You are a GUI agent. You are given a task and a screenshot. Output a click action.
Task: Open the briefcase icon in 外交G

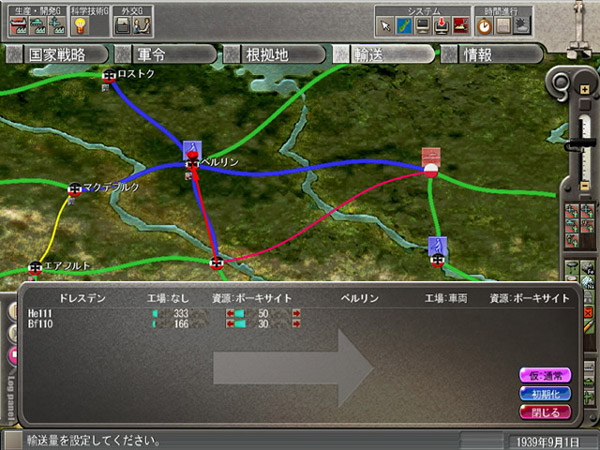tap(123, 26)
